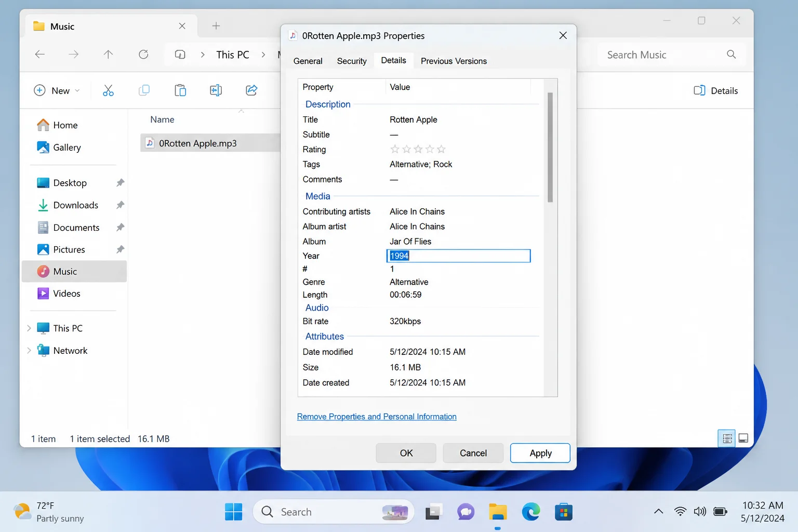The height and width of the screenshot is (532, 798).
Task: Add a new Explorer tab
Action: [x=216, y=26]
